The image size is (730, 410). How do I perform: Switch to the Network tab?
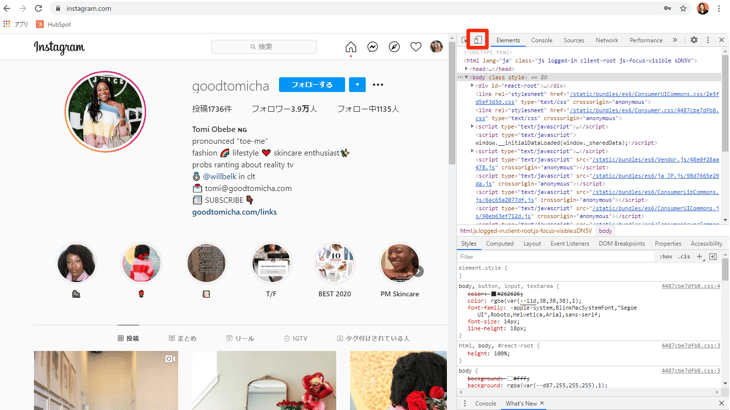point(606,40)
